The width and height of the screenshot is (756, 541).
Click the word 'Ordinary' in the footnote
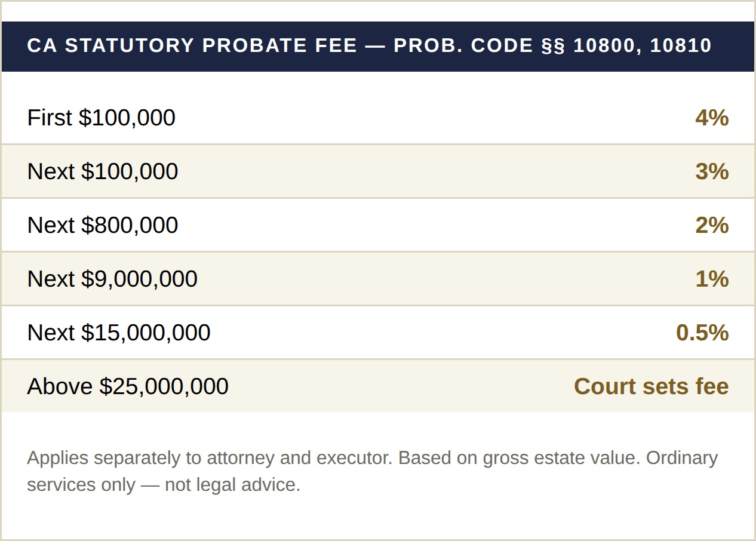tap(682, 458)
